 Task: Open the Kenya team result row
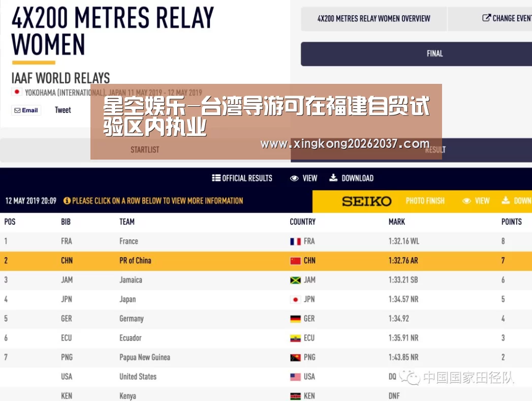pos(266,394)
